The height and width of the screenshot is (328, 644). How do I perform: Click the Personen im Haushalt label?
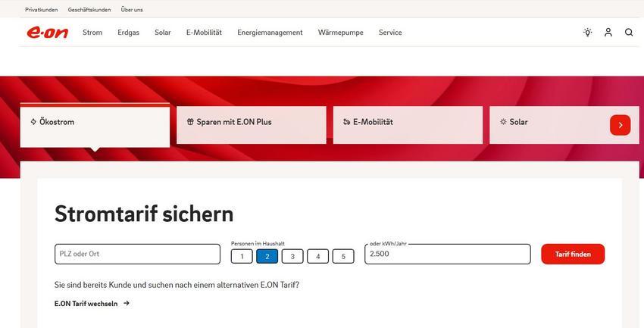[258, 243]
